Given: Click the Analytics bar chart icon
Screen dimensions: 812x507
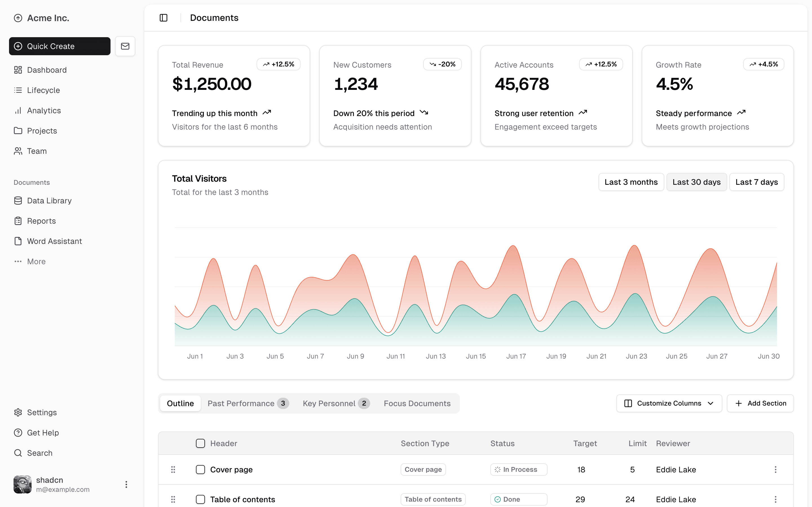Looking at the screenshot, I should pyautogui.click(x=18, y=111).
